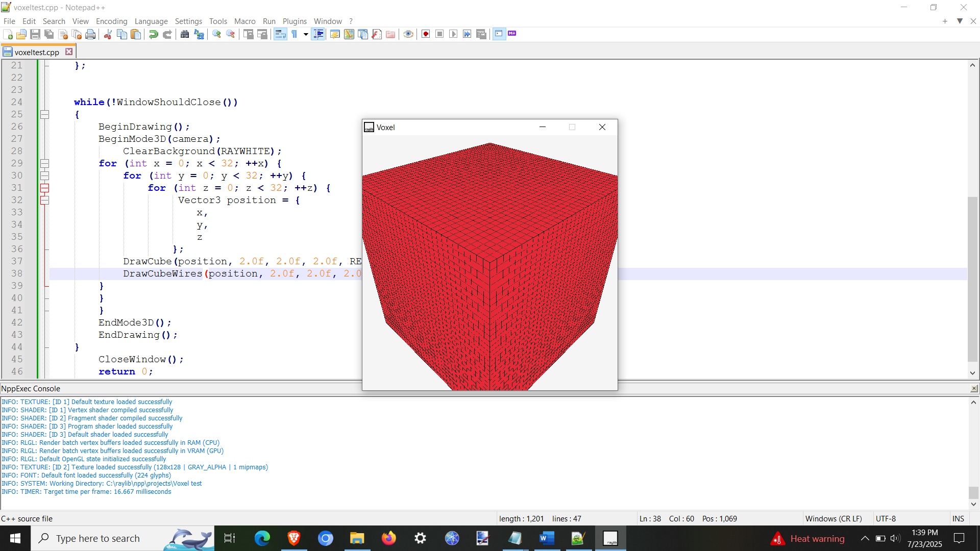Image resolution: width=980 pixels, height=551 pixels.
Task: Toggle synchronized vertical scrolling
Action: click(249, 34)
